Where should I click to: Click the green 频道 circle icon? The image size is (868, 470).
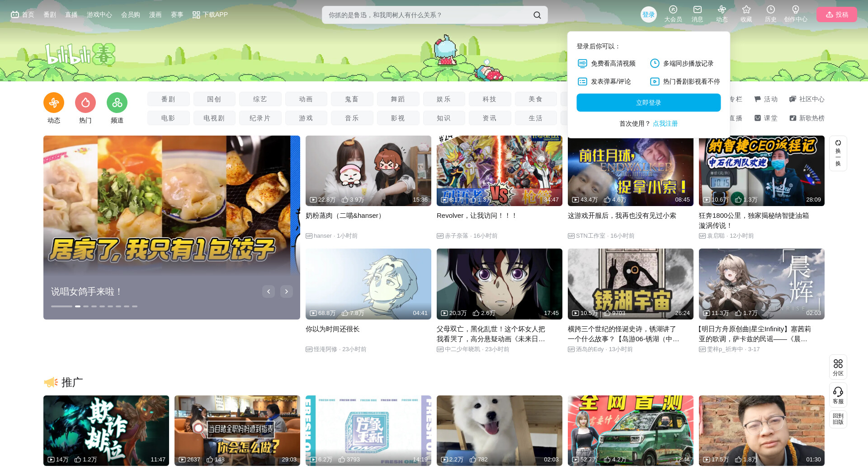click(117, 103)
